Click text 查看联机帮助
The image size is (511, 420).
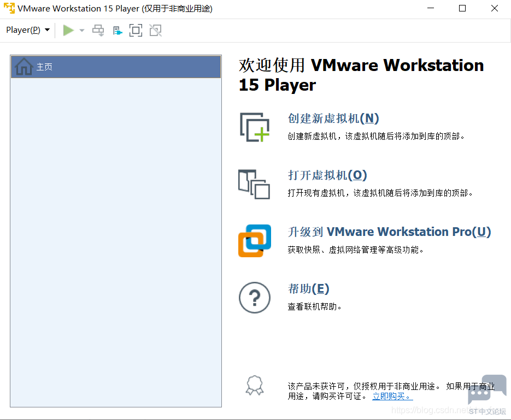[314, 306]
